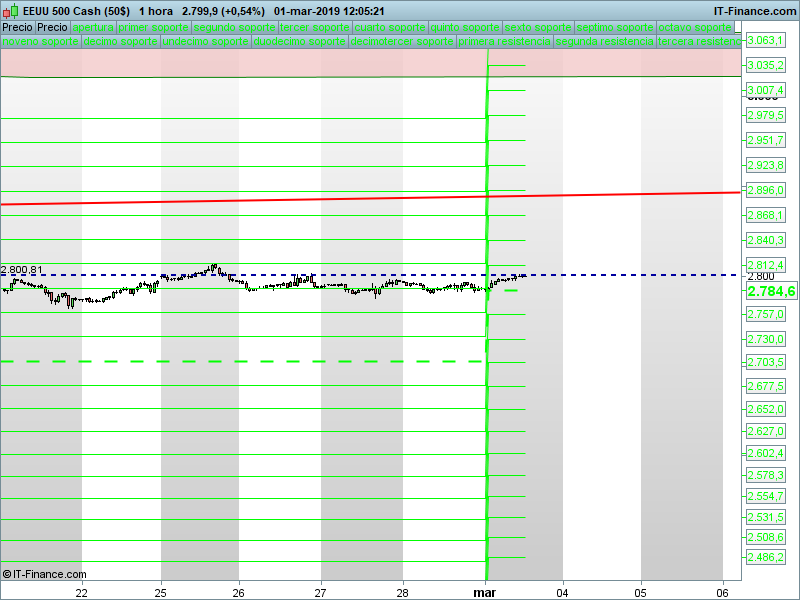Click the primera resistencia label
The width and height of the screenshot is (800, 600).
click(x=505, y=42)
